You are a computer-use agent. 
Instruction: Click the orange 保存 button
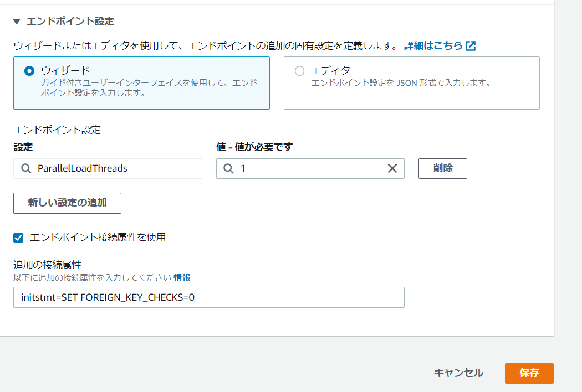pyautogui.click(x=529, y=373)
